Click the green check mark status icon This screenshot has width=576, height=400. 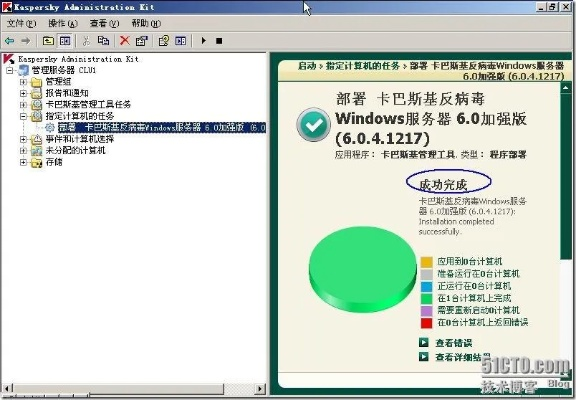click(313, 125)
